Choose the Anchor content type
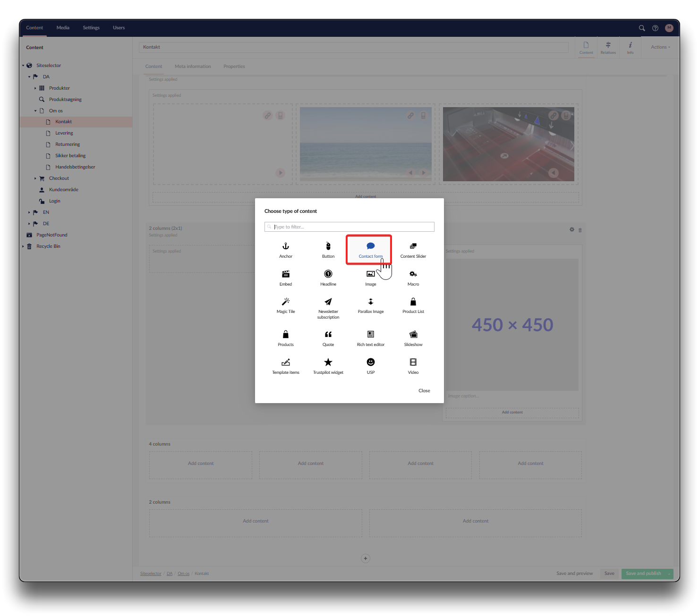Screen dimensions: 699x616 click(x=286, y=250)
